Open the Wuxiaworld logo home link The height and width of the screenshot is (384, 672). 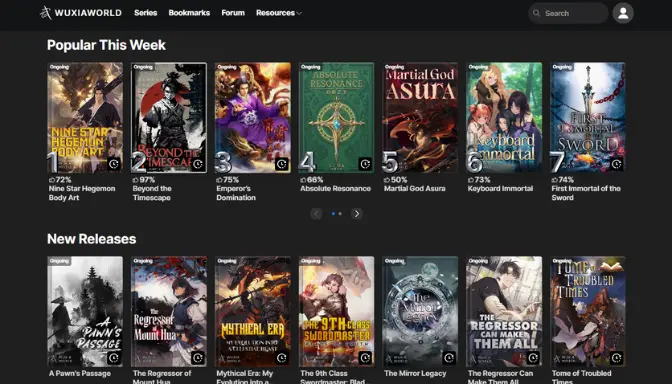click(81, 13)
